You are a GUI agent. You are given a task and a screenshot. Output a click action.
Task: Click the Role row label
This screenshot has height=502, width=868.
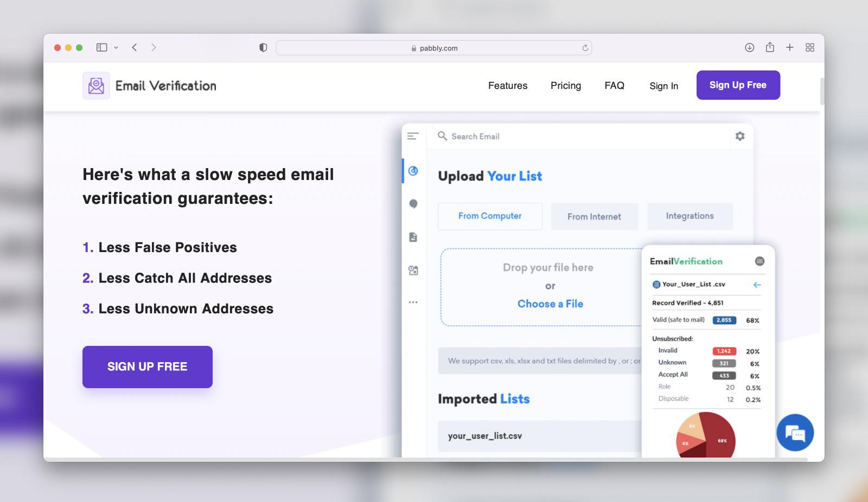665,387
